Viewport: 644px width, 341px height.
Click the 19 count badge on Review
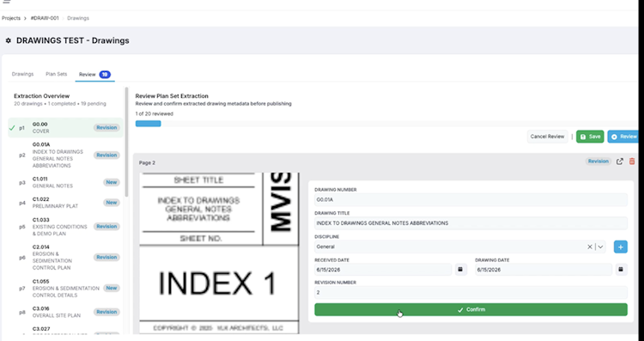pos(105,75)
